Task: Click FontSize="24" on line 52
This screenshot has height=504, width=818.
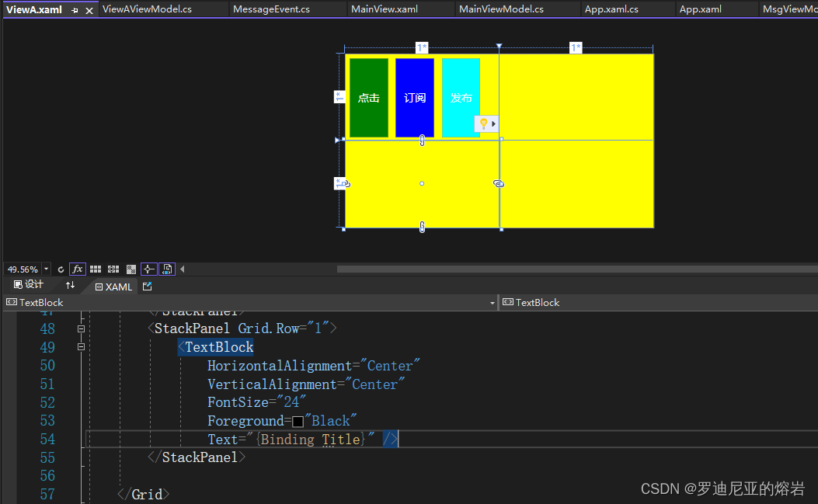Action: tap(256, 402)
